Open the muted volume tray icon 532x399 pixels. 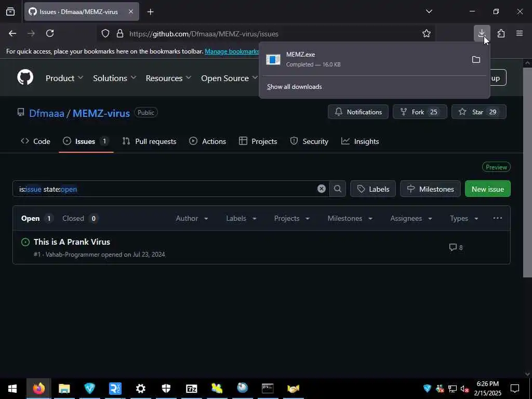(464, 389)
